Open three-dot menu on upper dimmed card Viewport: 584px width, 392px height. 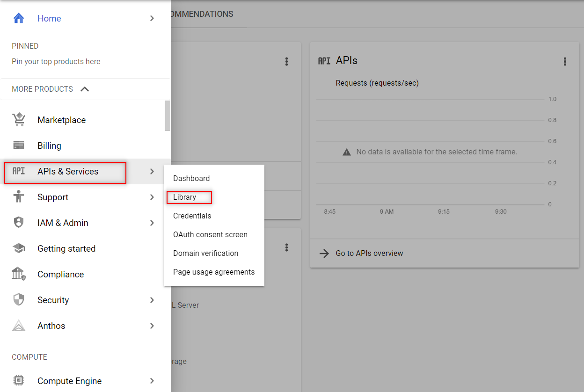pos(286,61)
